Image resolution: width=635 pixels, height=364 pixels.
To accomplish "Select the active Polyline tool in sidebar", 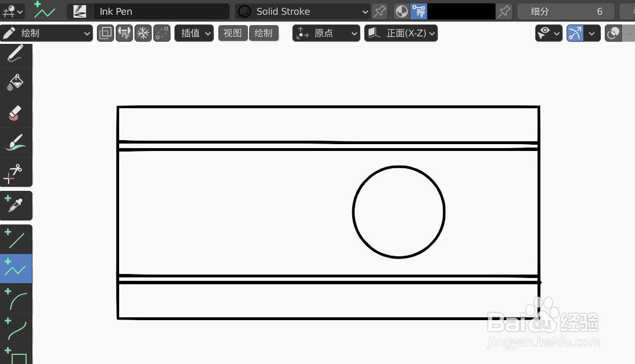I will click(x=16, y=268).
